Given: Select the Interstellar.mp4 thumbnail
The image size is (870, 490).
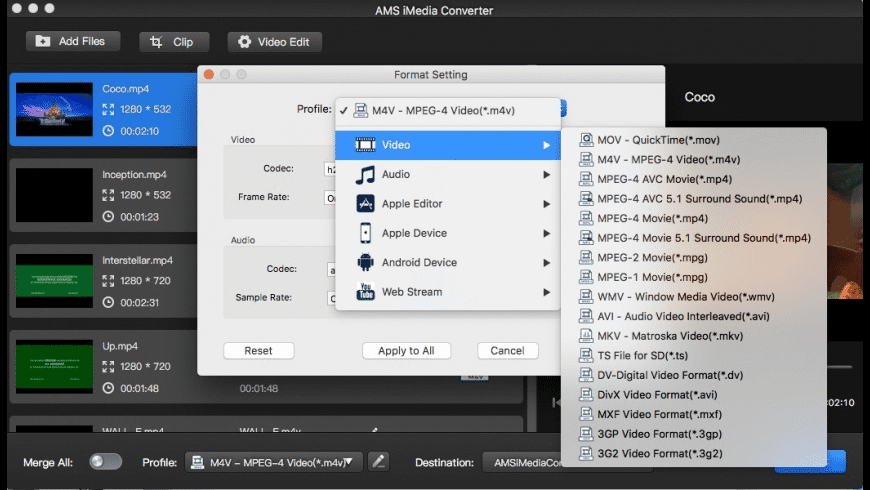Looking at the screenshot, I should pyautogui.click(x=54, y=281).
